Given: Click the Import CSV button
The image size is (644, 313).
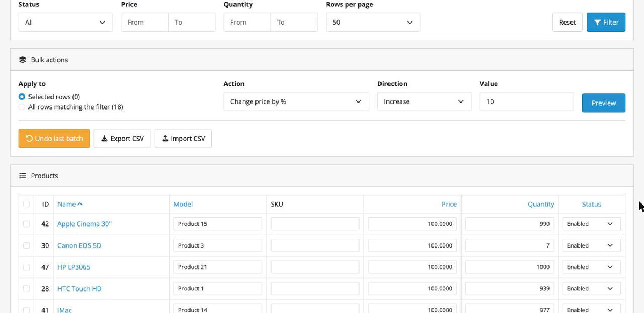Looking at the screenshot, I should click(x=184, y=139).
